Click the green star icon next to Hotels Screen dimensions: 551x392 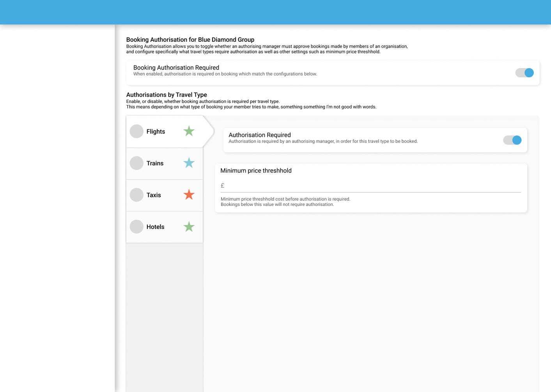[189, 226]
